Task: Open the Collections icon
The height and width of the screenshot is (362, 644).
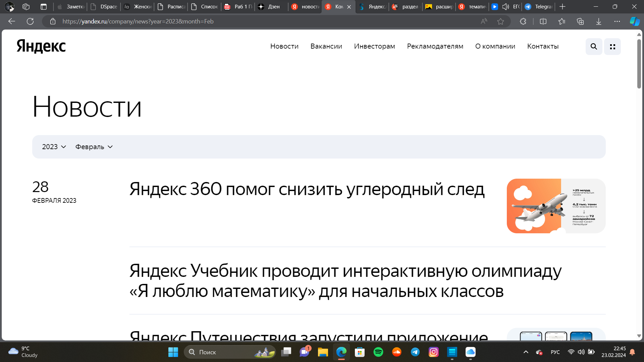Action: tap(580, 21)
